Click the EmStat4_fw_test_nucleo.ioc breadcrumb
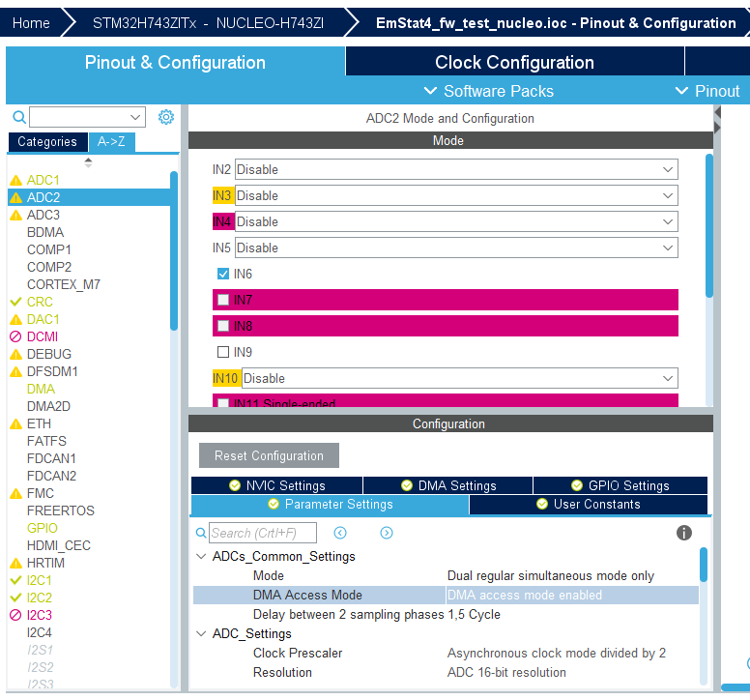Image resolution: width=750 pixels, height=700 pixels. [x=556, y=23]
